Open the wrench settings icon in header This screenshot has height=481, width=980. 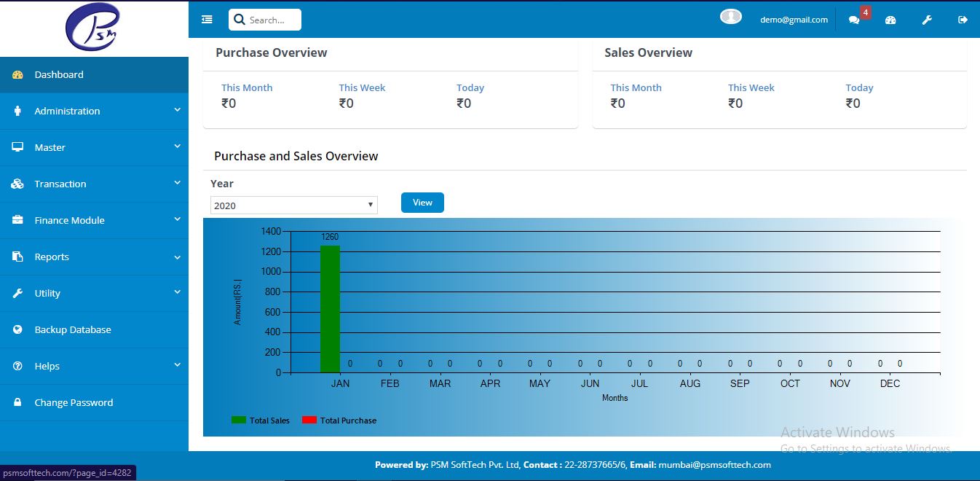[x=927, y=20]
